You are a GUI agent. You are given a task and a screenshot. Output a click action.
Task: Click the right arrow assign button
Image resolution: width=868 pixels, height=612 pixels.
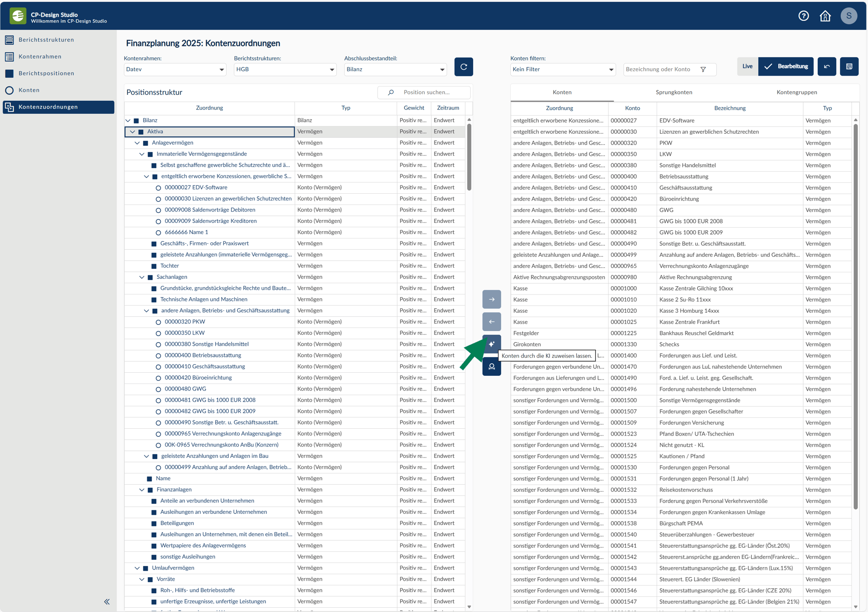(491, 299)
